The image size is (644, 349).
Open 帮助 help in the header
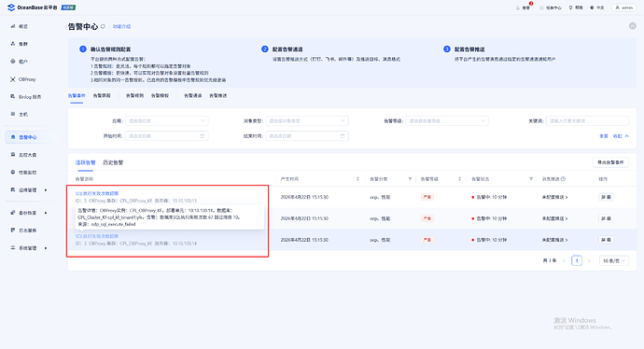[576, 7]
